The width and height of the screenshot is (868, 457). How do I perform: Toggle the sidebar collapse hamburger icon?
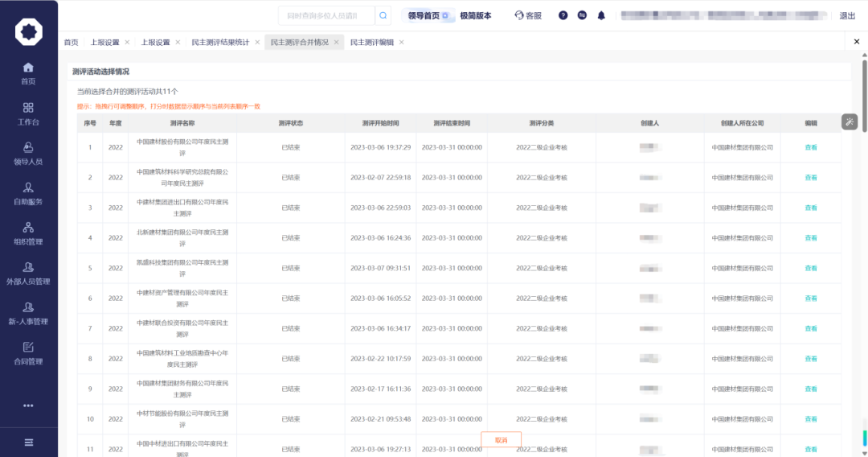point(28,442)
